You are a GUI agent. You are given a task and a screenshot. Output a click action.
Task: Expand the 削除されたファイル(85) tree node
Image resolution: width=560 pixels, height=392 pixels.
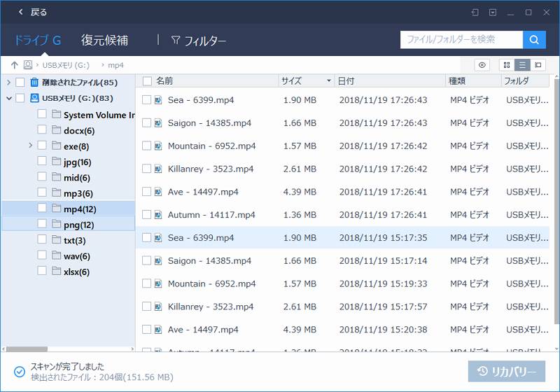8,83
